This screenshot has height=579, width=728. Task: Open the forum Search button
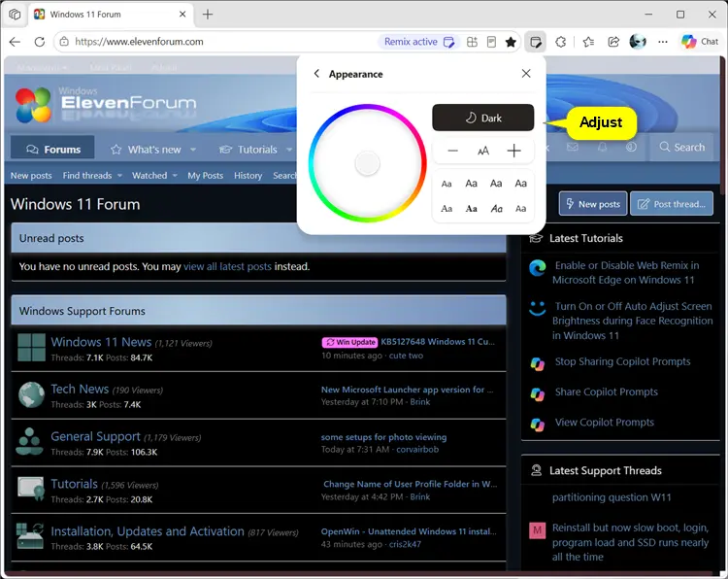(x=681, y=148)
